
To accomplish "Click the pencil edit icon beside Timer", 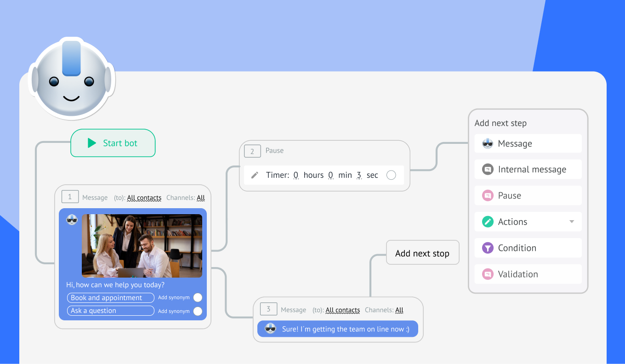I will pyautogui.click(x=255, y=175).
